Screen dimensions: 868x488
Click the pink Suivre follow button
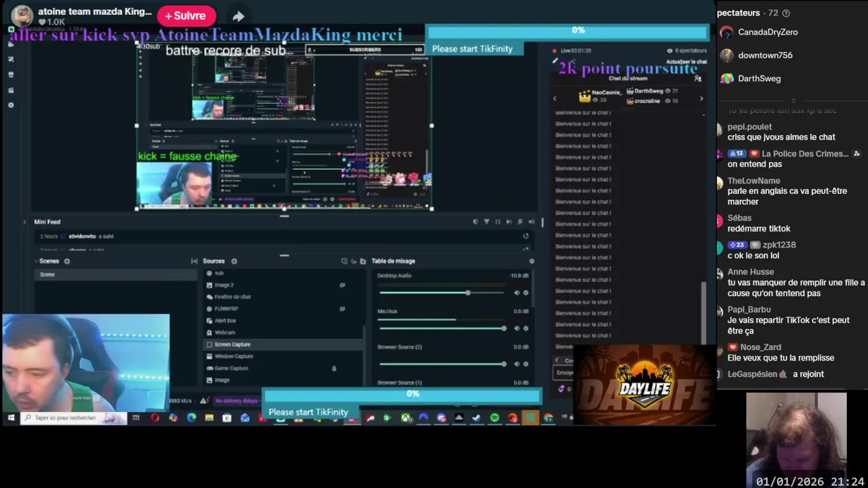[x=186, y=16]
